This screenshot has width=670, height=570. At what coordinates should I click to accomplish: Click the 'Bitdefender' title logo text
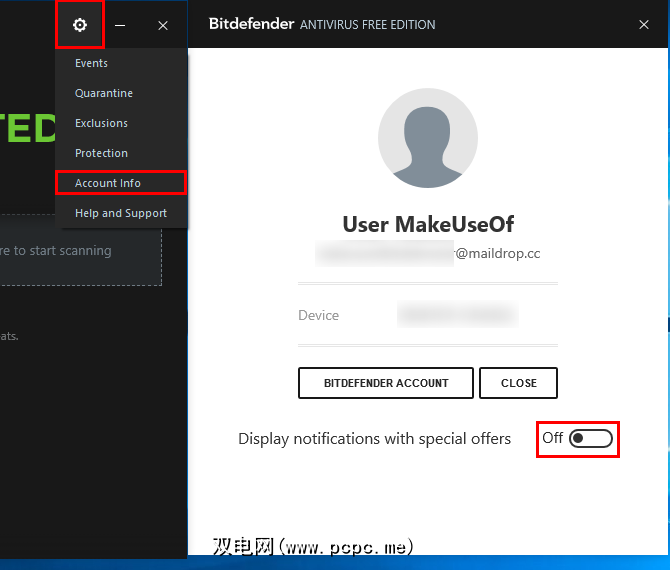coord(251,24)
